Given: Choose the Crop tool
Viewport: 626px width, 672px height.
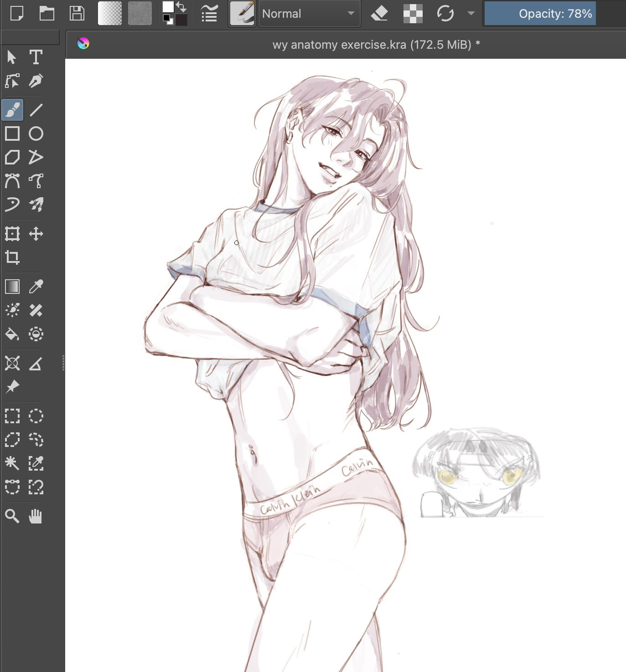Looking at the screenshot, I should point(12,257).
